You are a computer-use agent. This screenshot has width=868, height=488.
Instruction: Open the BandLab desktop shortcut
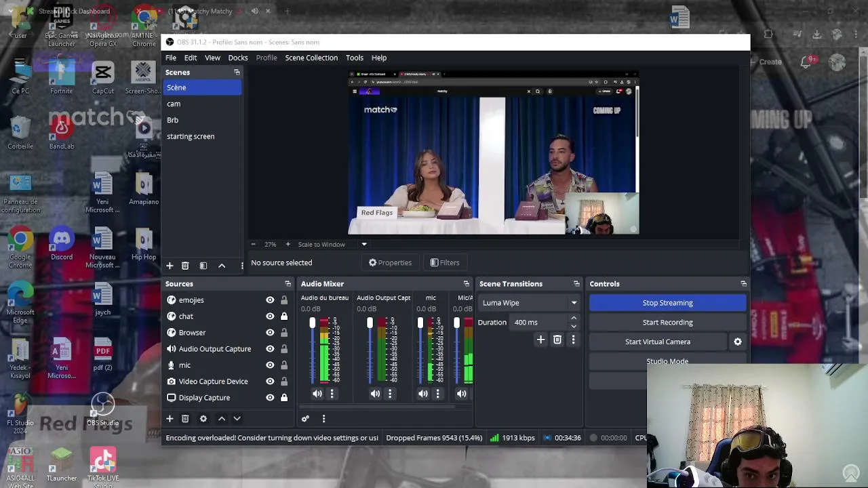click(62, 133)
